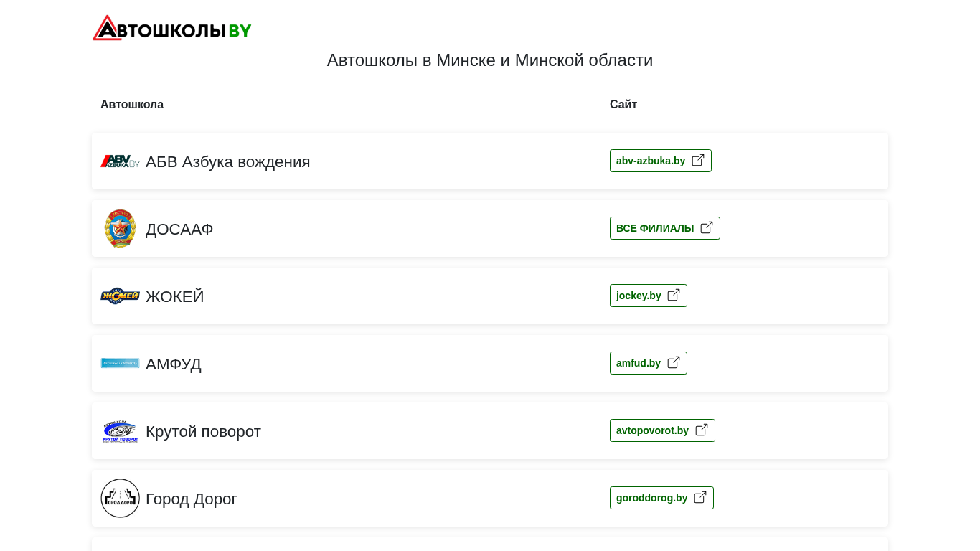
Task: Click the ЖОКЕЙ school logo
Action: tap(120, 296)
